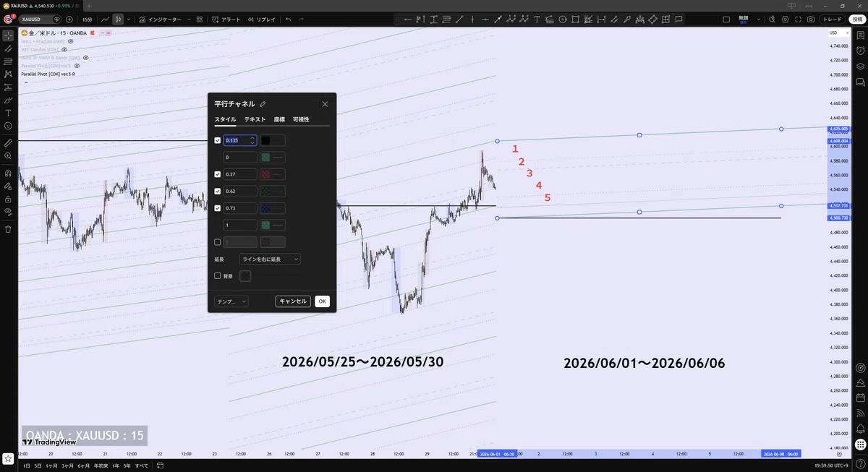Screen dimensions: 868x472
Task: Confirm dialog with the OK button
Action: click(322, 301)
